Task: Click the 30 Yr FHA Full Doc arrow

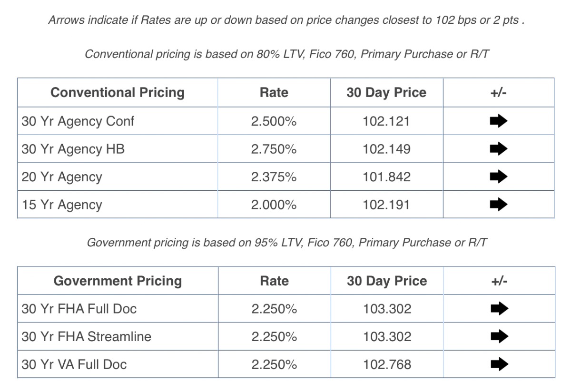Action: (x=499, y=309)
